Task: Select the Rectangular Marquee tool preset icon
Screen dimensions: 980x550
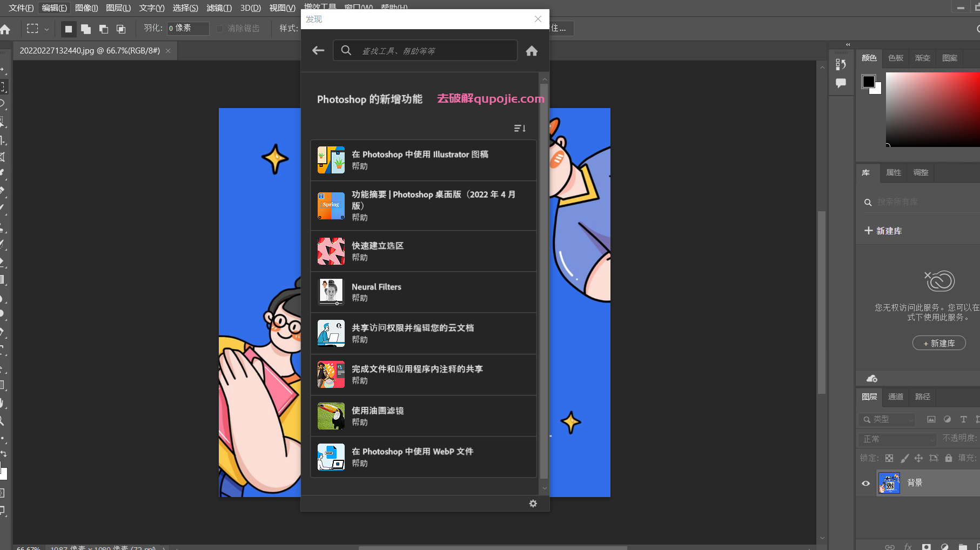Action: click(x=32, y=29)
